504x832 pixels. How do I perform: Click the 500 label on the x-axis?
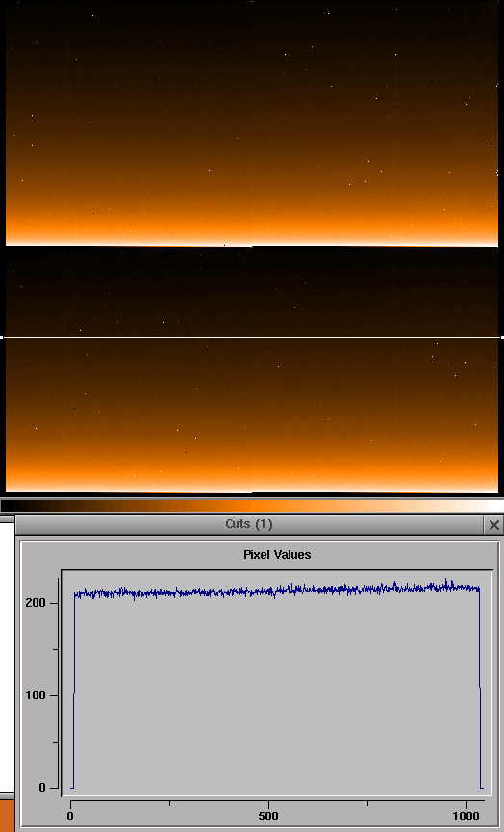tap(268, 816)
